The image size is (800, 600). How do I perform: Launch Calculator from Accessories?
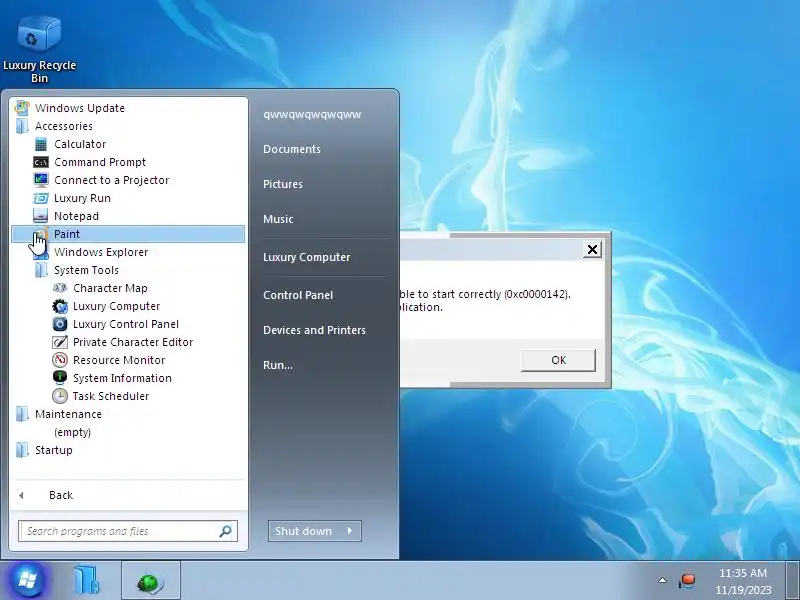[80, 144]
